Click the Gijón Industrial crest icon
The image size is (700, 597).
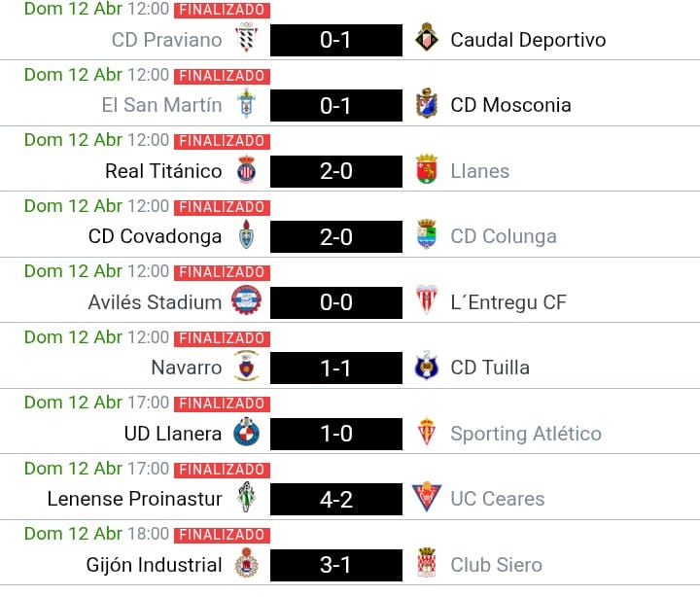[x=246, y=565]
